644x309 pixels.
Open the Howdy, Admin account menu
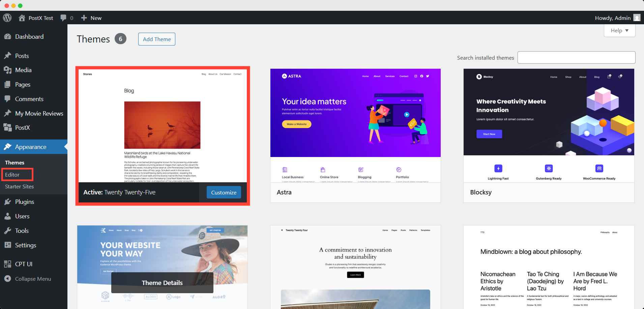pos(617,18)
